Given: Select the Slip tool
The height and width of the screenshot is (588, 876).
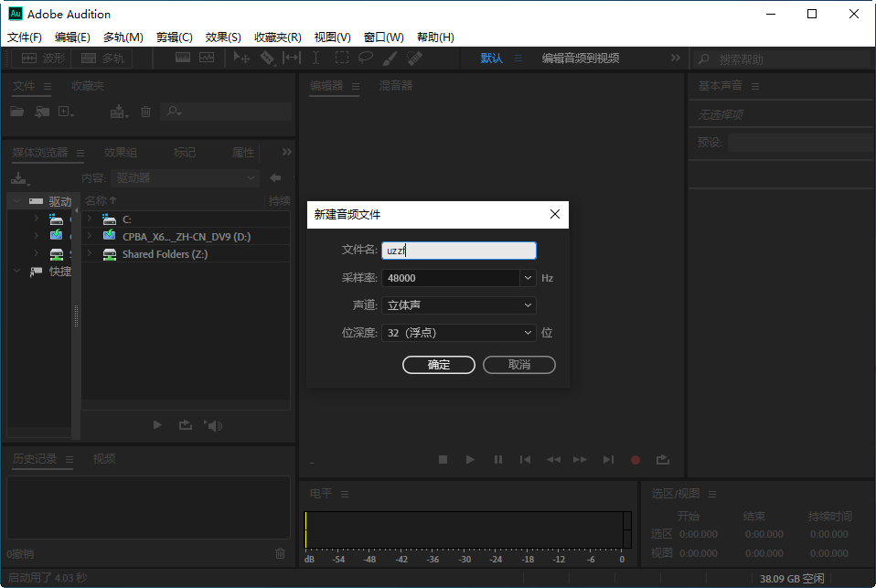Looking at the screenshot, I should click(x=292, y=58).
